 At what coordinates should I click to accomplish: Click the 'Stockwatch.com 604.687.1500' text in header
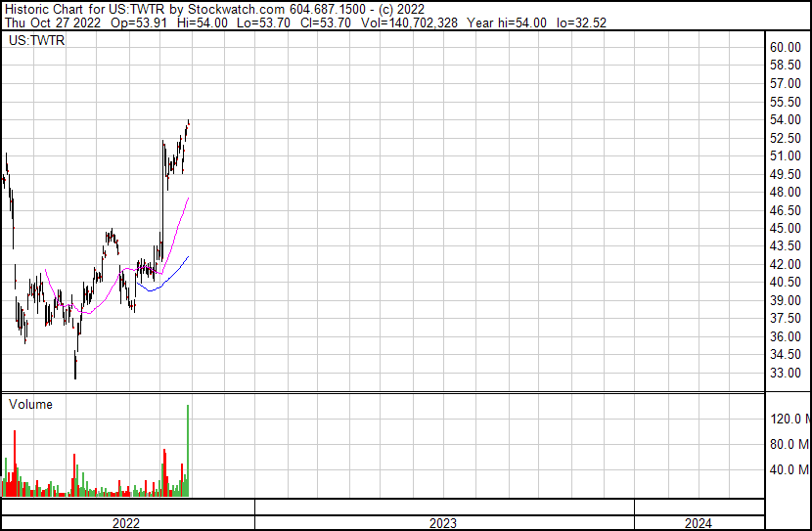(x=277, y=10)
